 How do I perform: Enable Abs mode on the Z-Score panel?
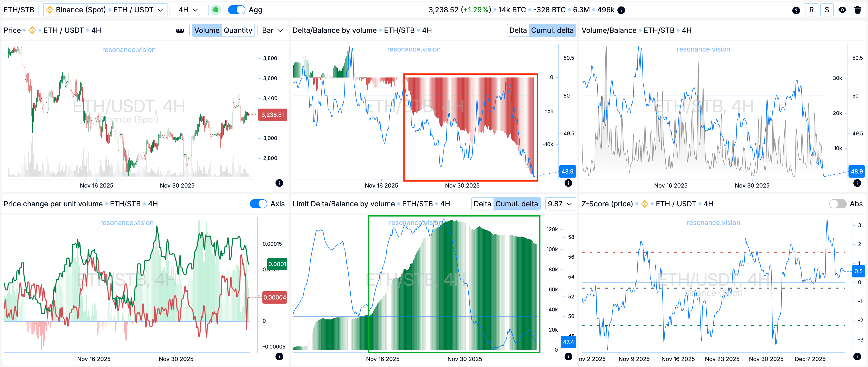pyautogui.click(x=838, y=204)
